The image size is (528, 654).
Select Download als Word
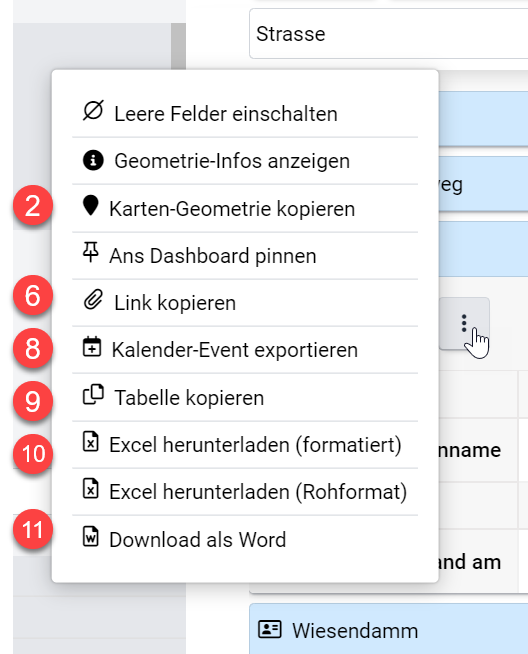pos(245,539)
